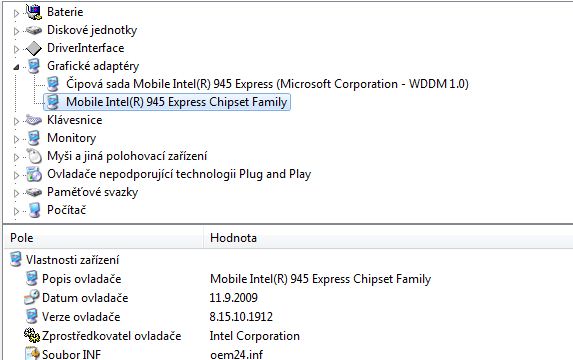Click the Monitory display icon
This screenshot has width=573, height=360.
click(34, 138)
